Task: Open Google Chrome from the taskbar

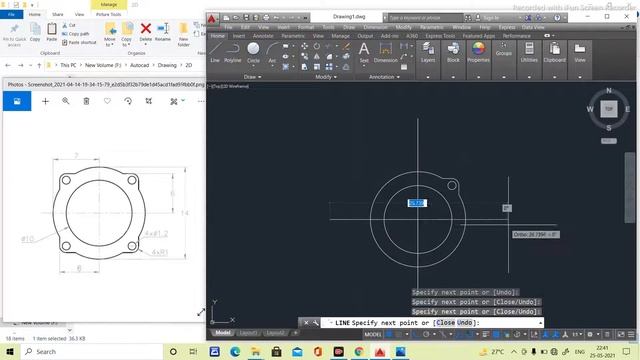Action: click(x=359, y=351)
